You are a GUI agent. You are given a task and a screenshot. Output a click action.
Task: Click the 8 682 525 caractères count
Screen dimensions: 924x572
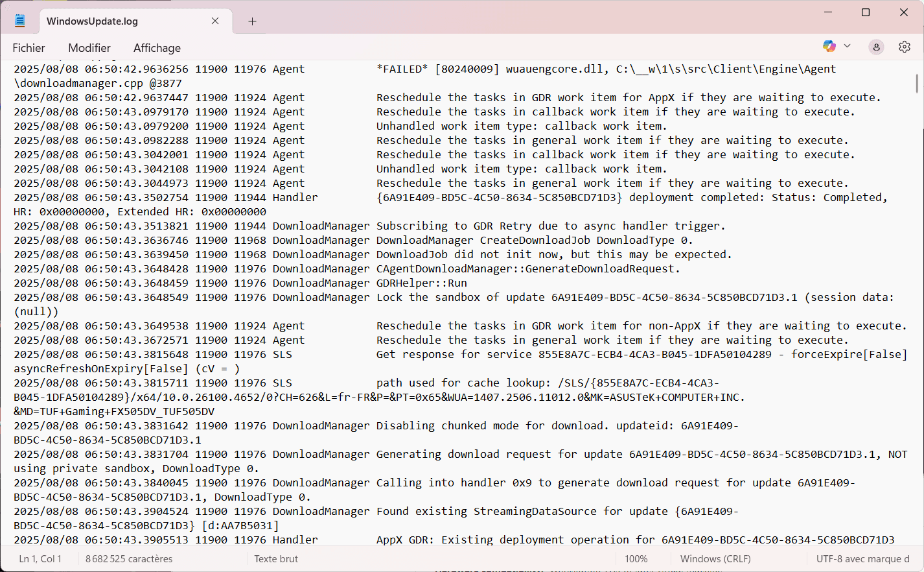pyautogui.click(x=129, y=559)
